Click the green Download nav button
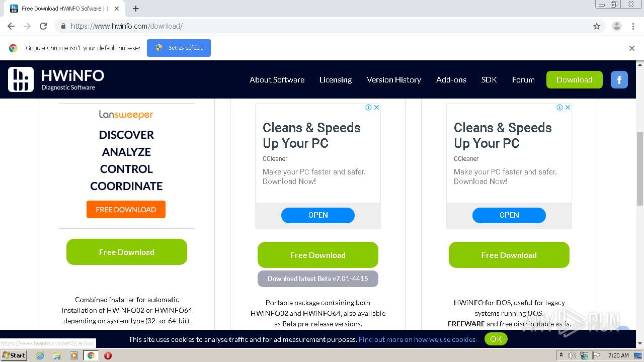The image size is (644, 362). coord(575,79)
